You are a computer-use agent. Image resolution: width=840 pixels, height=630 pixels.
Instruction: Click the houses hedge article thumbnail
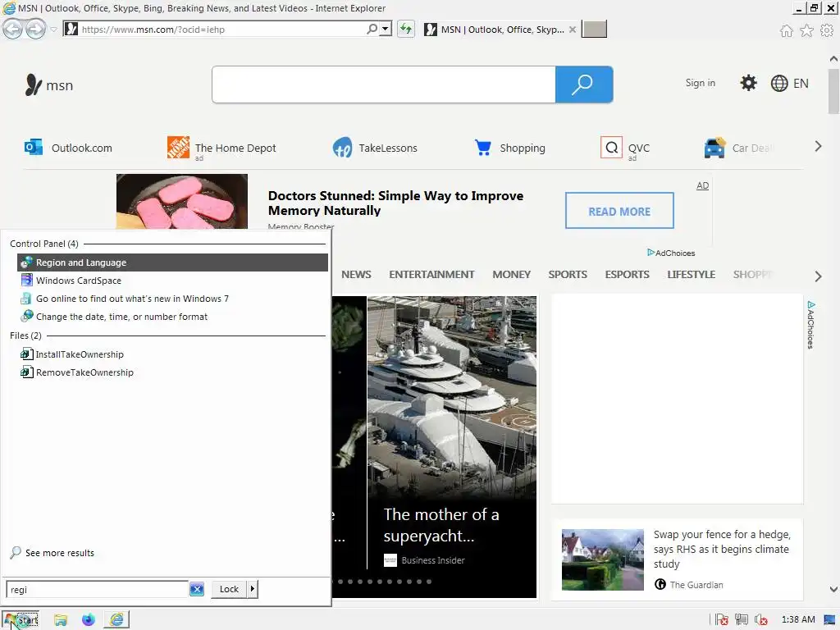(x=603, y=559)
